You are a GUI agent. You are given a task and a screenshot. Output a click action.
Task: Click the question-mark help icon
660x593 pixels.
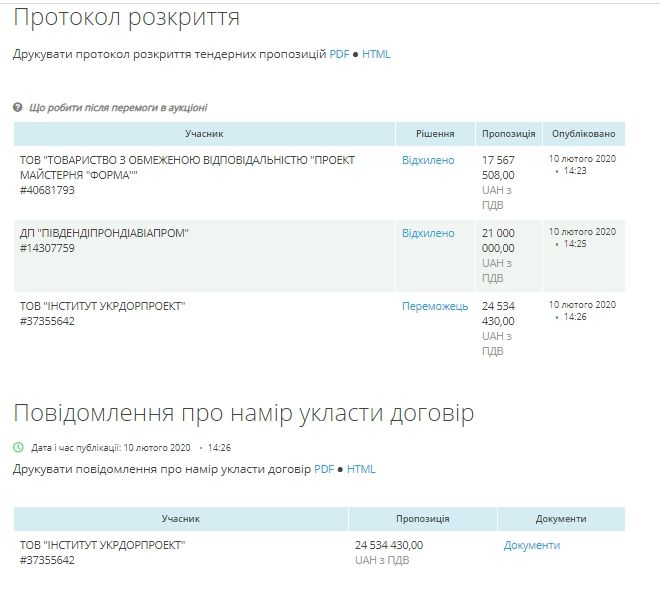click(x=17, y=107)
